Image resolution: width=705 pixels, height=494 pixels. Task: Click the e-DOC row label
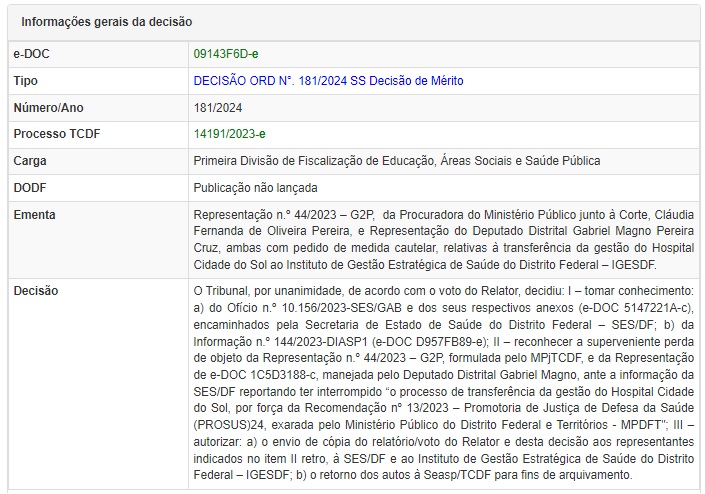click(32, 53)
